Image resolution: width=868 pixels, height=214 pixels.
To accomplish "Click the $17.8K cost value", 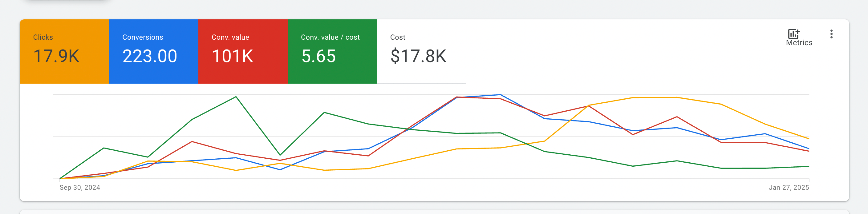I will (418, 56).
